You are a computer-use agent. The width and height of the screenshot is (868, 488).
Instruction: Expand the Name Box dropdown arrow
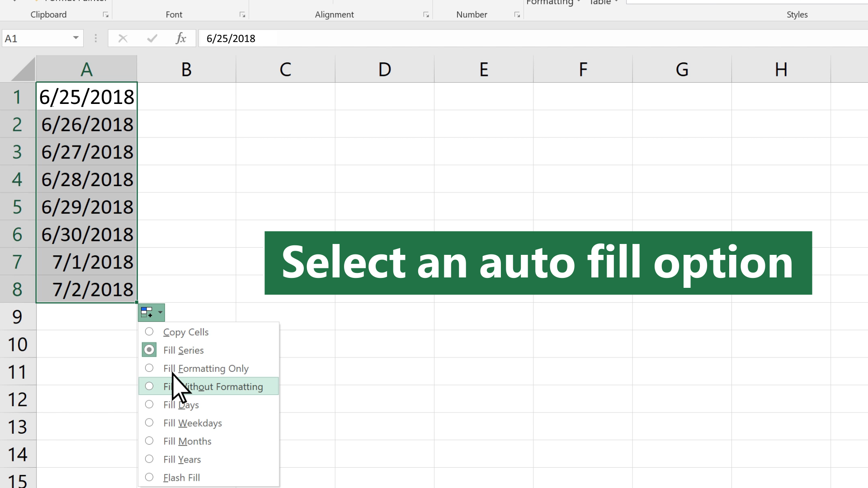76,38
